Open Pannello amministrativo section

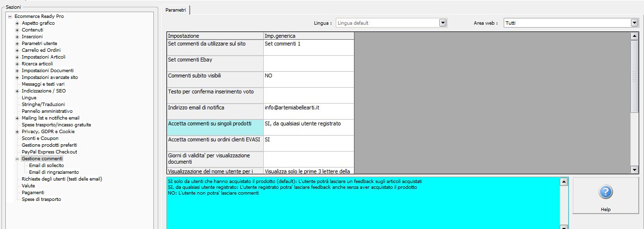(47, 111)
